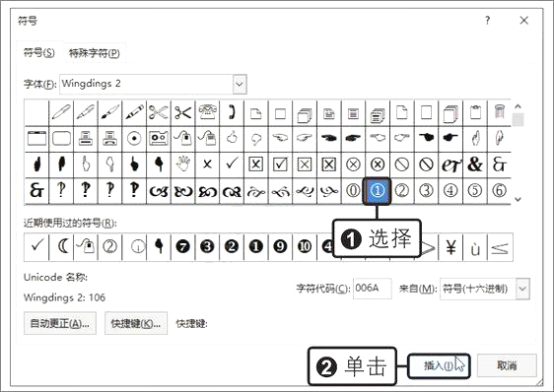Viewport: 554px width, 392px height.
Task: Choose circled 3 in the symbol grid
Action: [427, 191]
